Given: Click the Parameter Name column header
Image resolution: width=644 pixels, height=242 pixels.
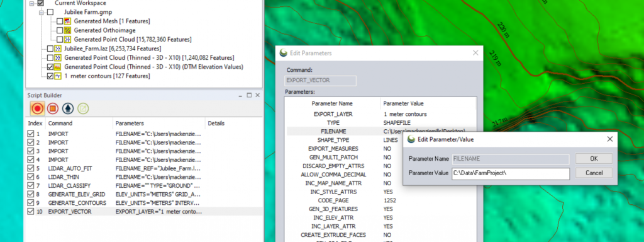Looking at the screenshot, I should pyautogui.click(x=332, y=104).
